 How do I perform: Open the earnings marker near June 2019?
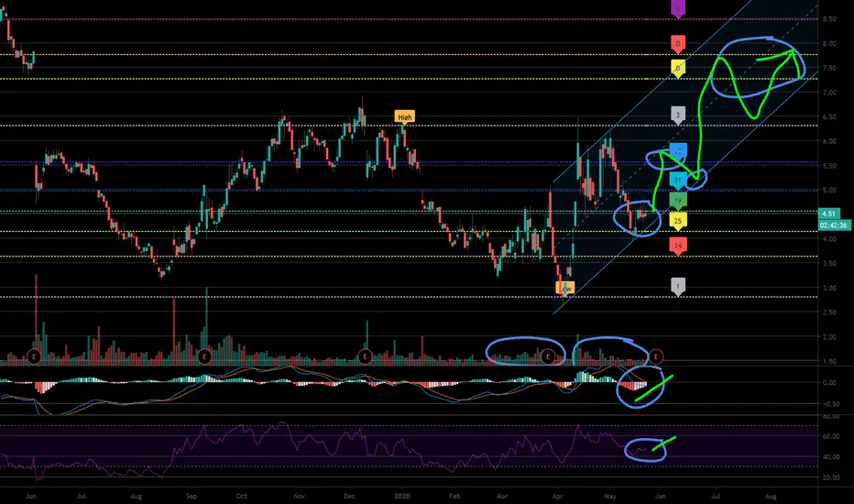click(x=34, y=356)
